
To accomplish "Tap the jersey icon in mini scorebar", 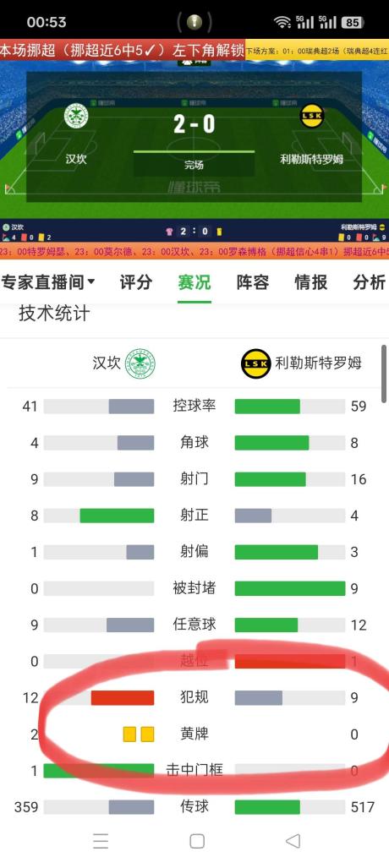I will click(169, 232).
